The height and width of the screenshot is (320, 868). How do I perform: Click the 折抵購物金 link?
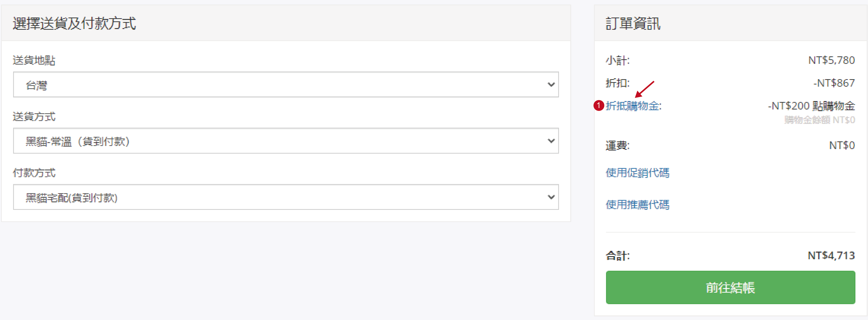point(633,106)
